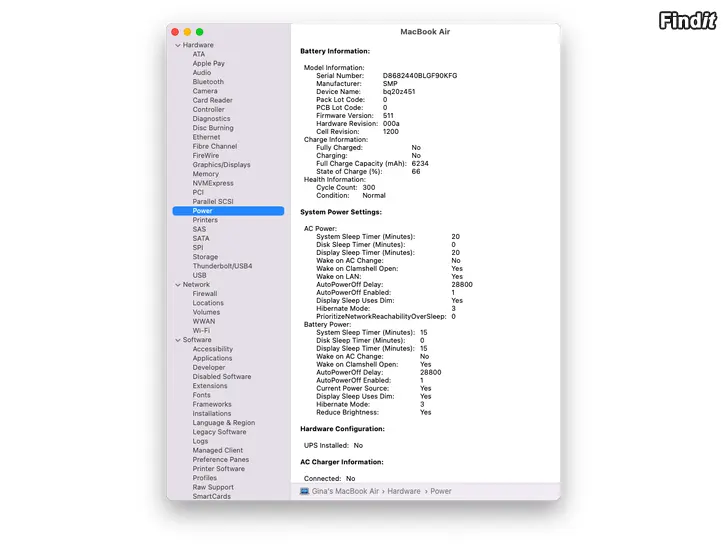Viewport: 728px width, 546px height.
Task: Open Parallel SCSI entry
Action: tap(213, 202)
